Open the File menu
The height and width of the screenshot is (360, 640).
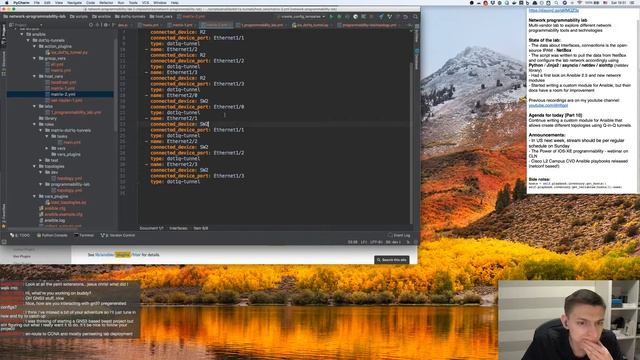click(x=37, y=2)
